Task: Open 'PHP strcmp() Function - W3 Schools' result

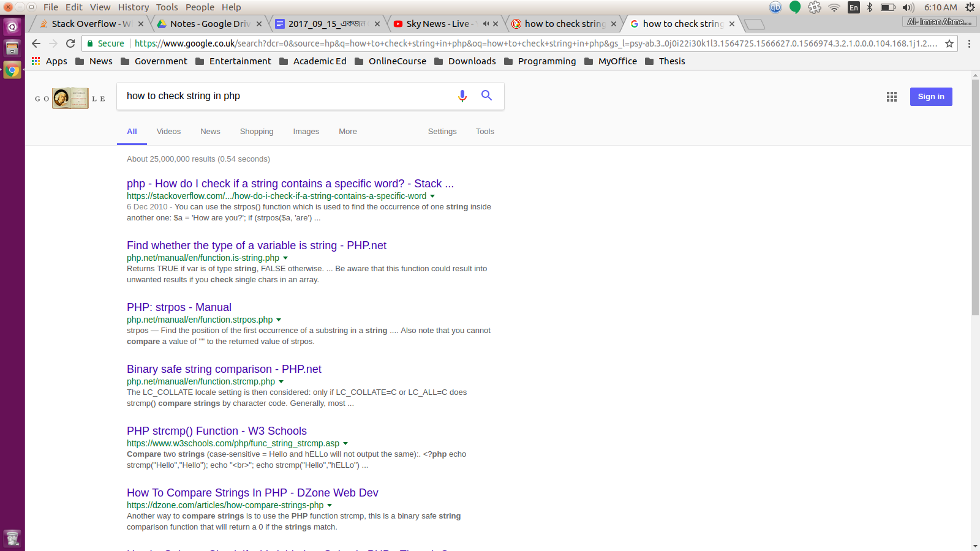Action: 217,431
